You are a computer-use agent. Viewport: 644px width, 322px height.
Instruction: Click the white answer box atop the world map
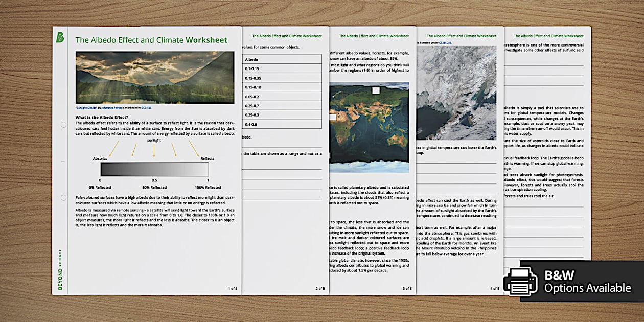click(x=376, y=90)
